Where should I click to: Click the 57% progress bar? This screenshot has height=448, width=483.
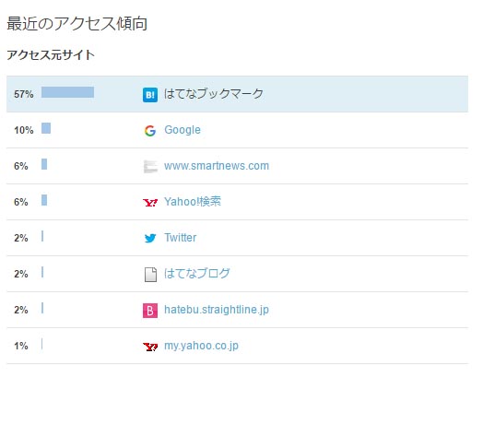click(68, 92)
